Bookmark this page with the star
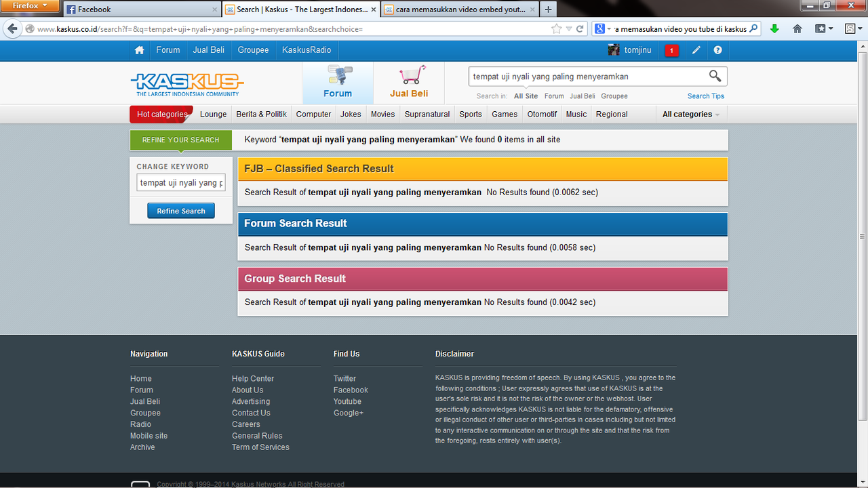Viewport: 868px width, 488px height. pyautogui.click(x=557, y=29)
